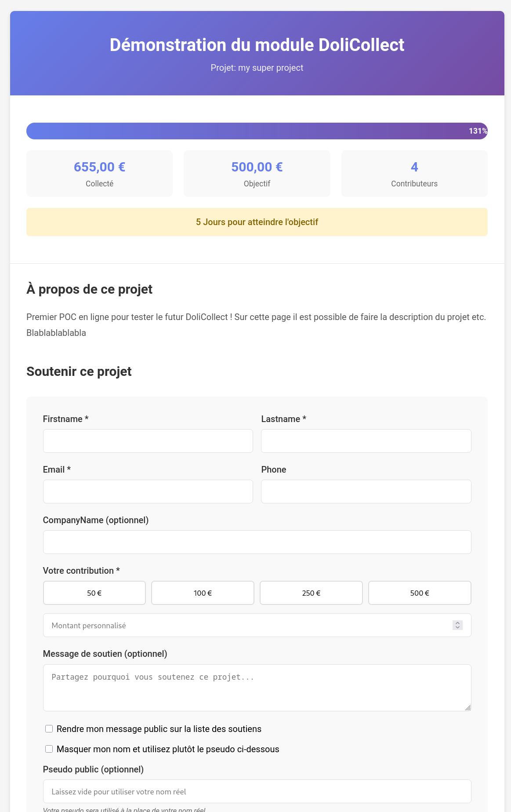Image resolution: width=511 pixels, height=812 pixels.
Task: Select the 50 € contribution button
Action: pos(94,593)
